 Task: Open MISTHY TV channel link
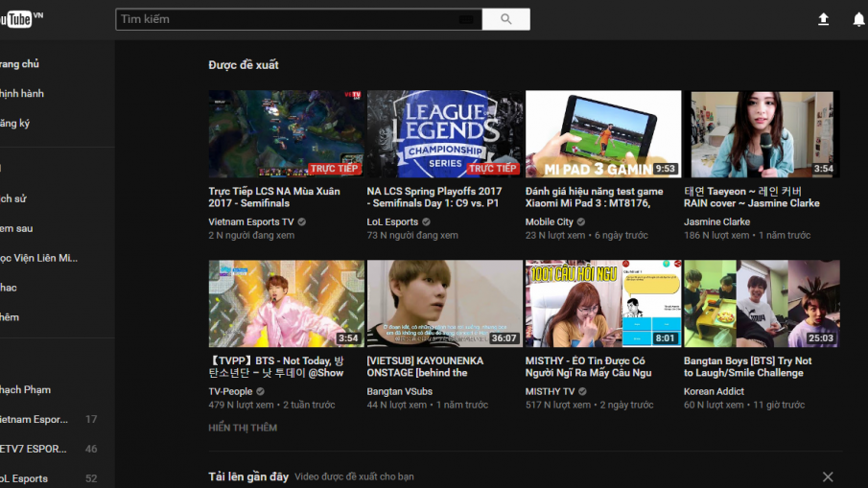point(551,391)
